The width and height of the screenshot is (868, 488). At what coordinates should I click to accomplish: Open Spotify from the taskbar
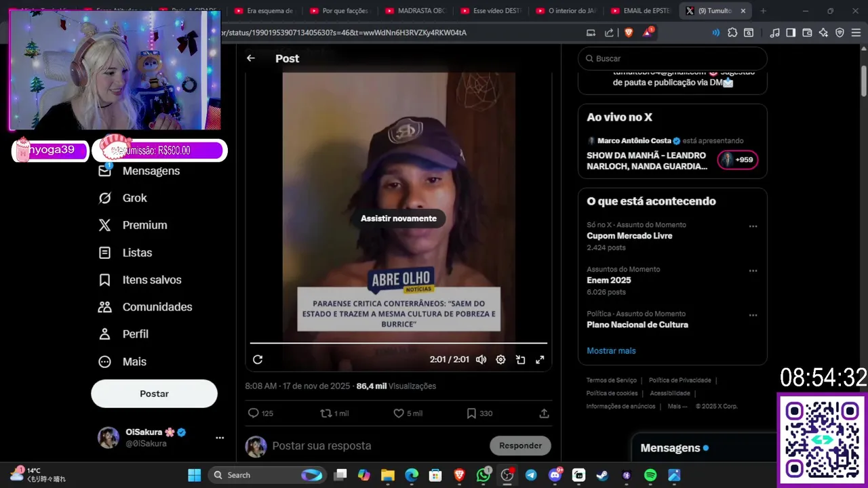point(650,475)
